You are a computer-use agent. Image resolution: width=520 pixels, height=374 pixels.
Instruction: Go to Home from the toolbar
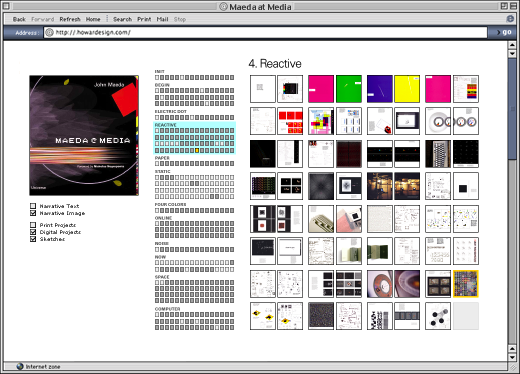[93, 19]
